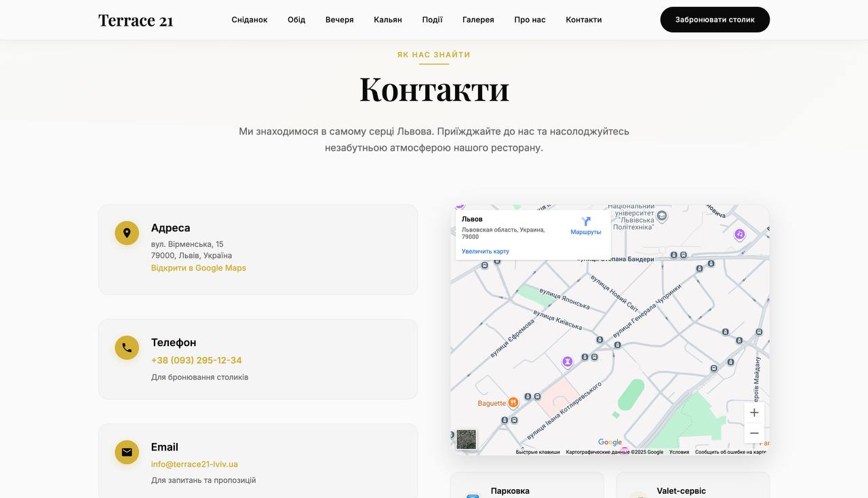Click the Контакти page heading
This screenshot has width=868, height=498.
click(x=434, y=89)
